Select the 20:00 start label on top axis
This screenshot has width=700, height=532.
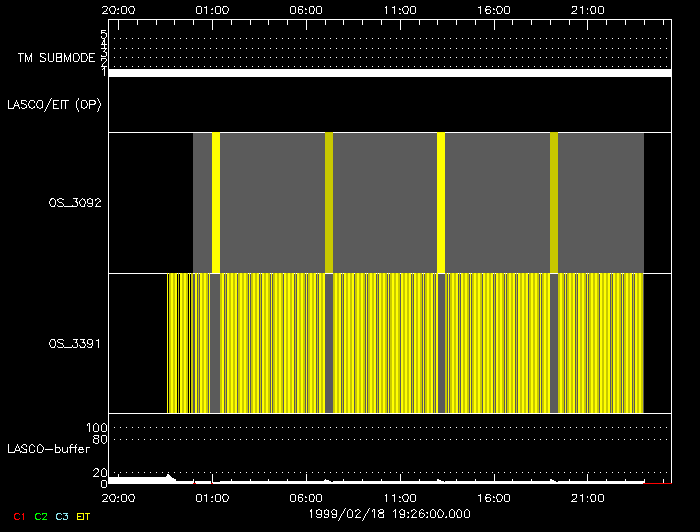[119, 9]
